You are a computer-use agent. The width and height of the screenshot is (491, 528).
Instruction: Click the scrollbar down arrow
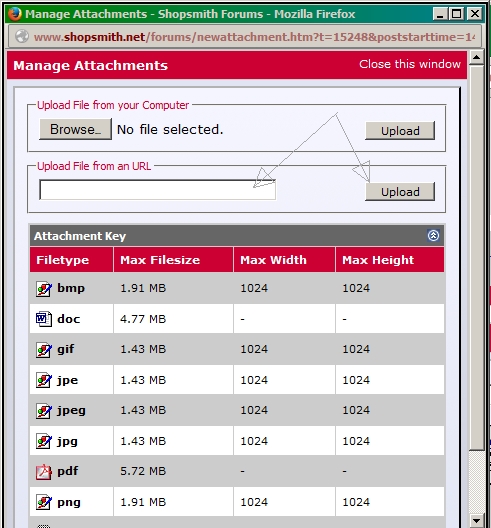477,521
